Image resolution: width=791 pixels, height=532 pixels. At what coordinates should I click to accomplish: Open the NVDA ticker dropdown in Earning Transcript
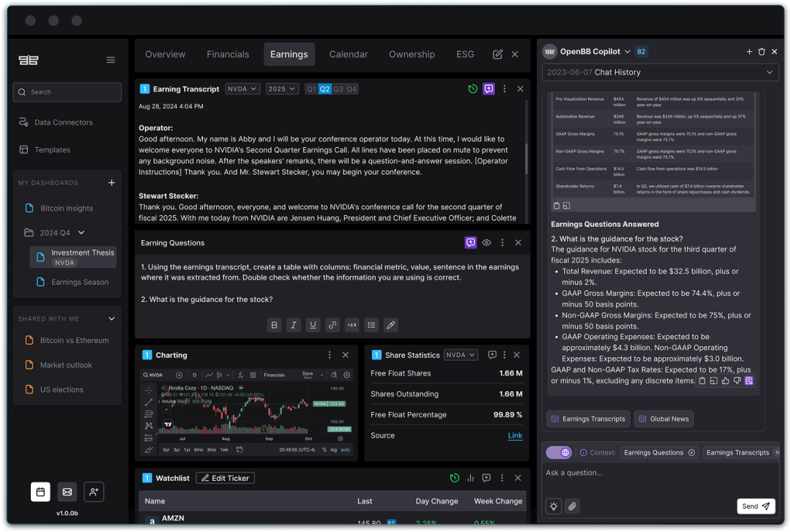click(x=242, y=89)
